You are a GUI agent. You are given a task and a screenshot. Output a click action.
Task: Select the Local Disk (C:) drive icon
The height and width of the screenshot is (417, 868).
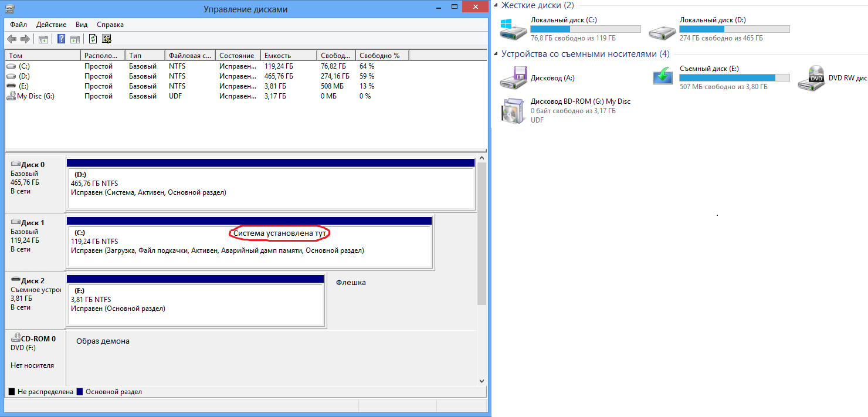(x=514, y=29)
